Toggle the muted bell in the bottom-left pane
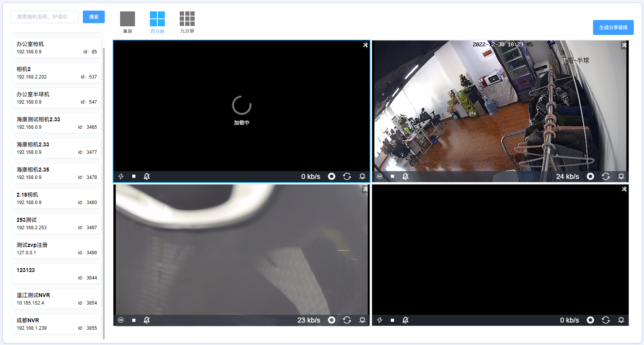 147,320
